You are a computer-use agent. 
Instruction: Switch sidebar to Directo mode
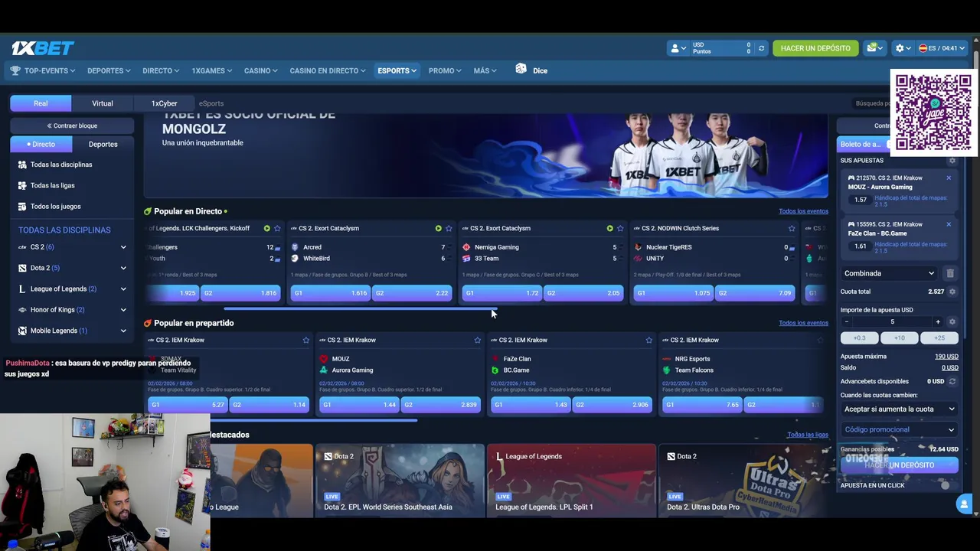(x=41, y=144)
